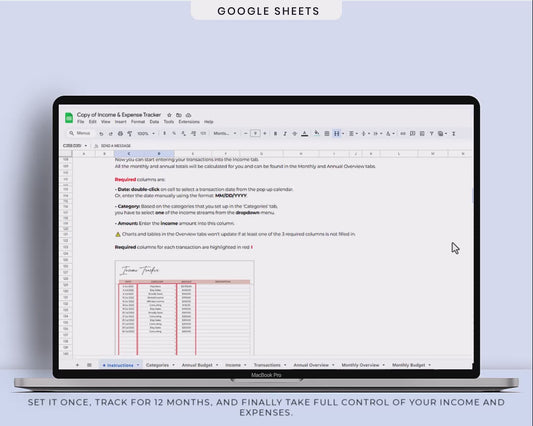Viewport: 533px width, 426px height.
Task: Create a filter with the funnel icon
Action: (x=431, y=133)
